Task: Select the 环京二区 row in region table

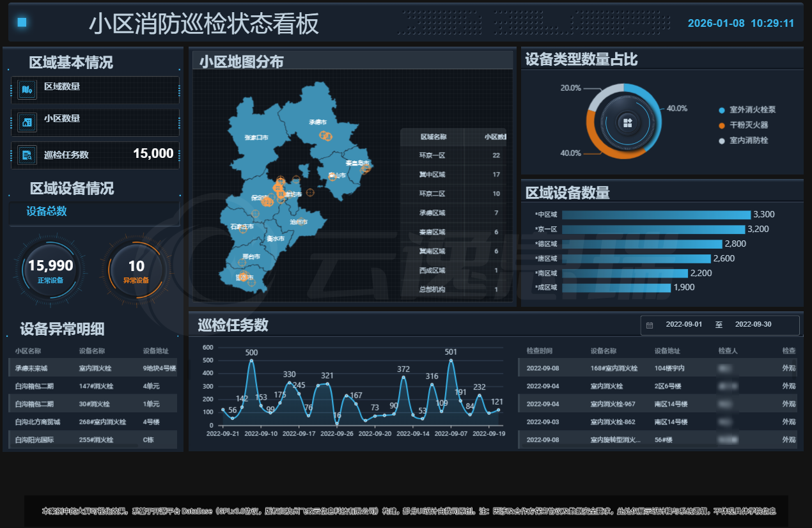Action: coord(453,194)
